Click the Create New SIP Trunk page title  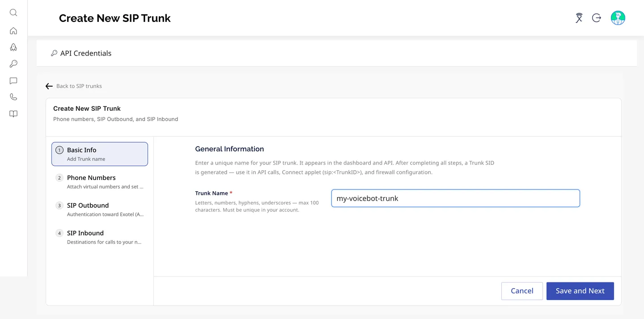[115, 18]
